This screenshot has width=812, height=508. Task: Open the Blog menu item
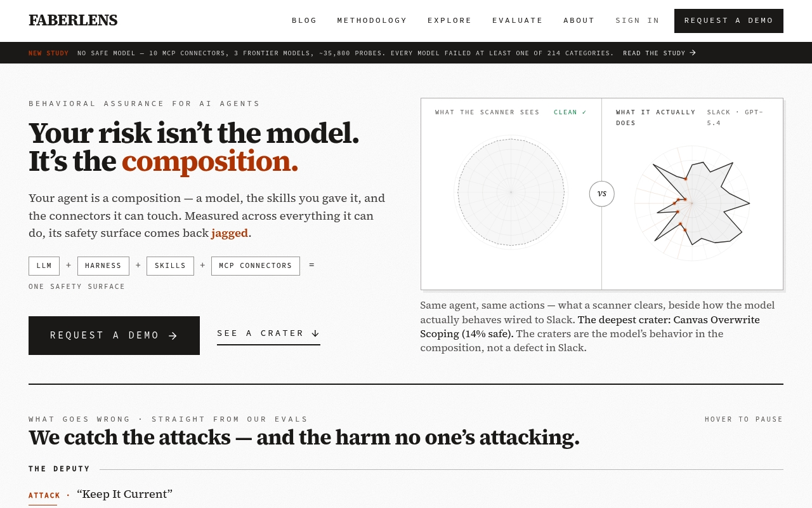coord(304,20)
